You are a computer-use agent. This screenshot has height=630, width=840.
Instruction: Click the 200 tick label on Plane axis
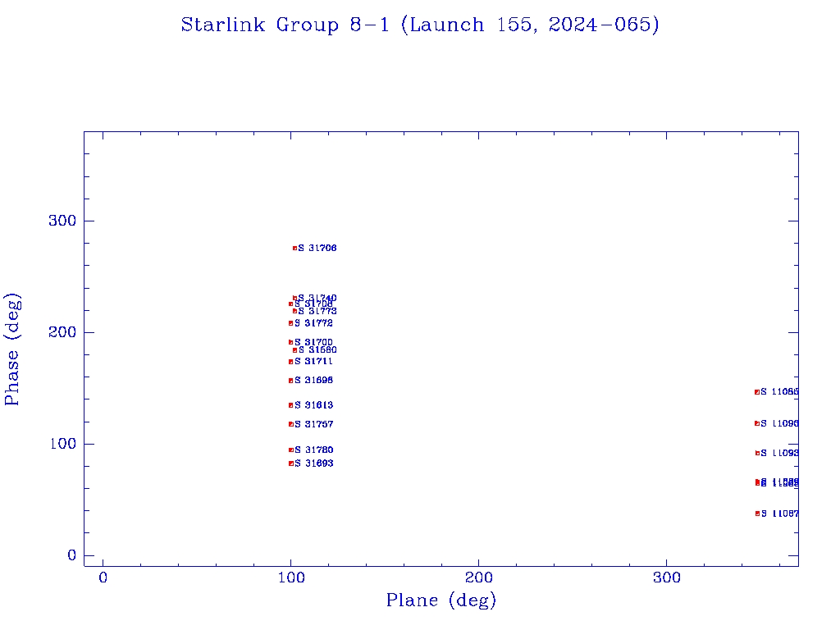coord(478,577)
